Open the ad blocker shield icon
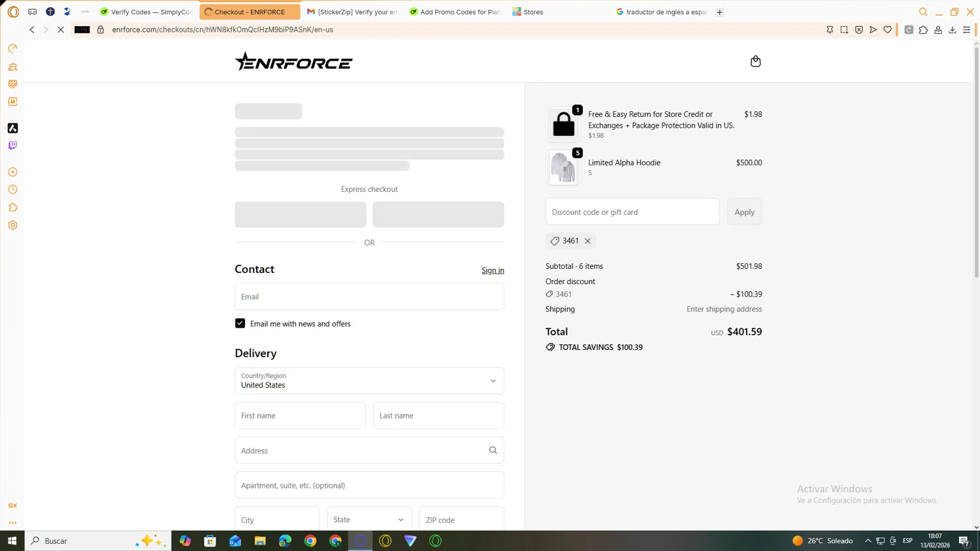This screenshot has height=551, width=980. [x=858, y=30]
